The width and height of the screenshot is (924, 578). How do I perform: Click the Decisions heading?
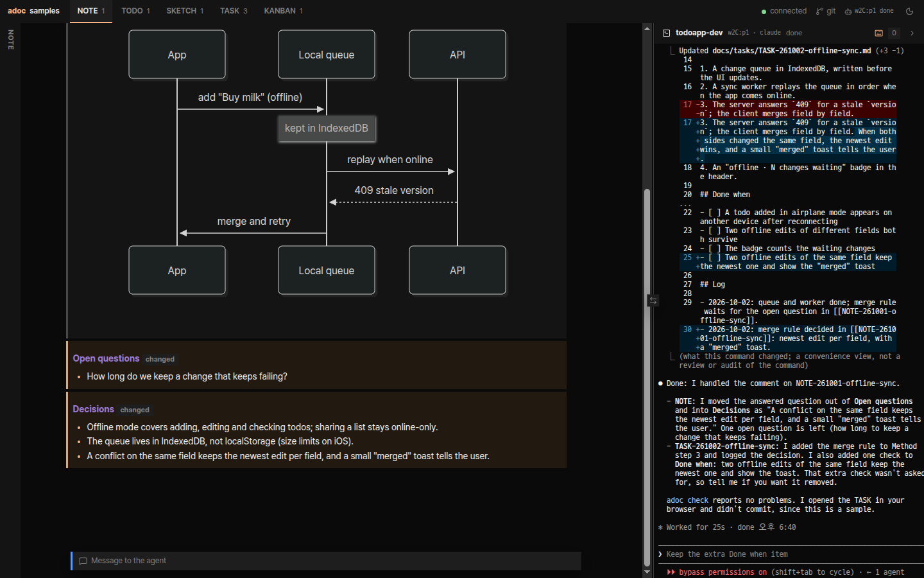(93, 409)
